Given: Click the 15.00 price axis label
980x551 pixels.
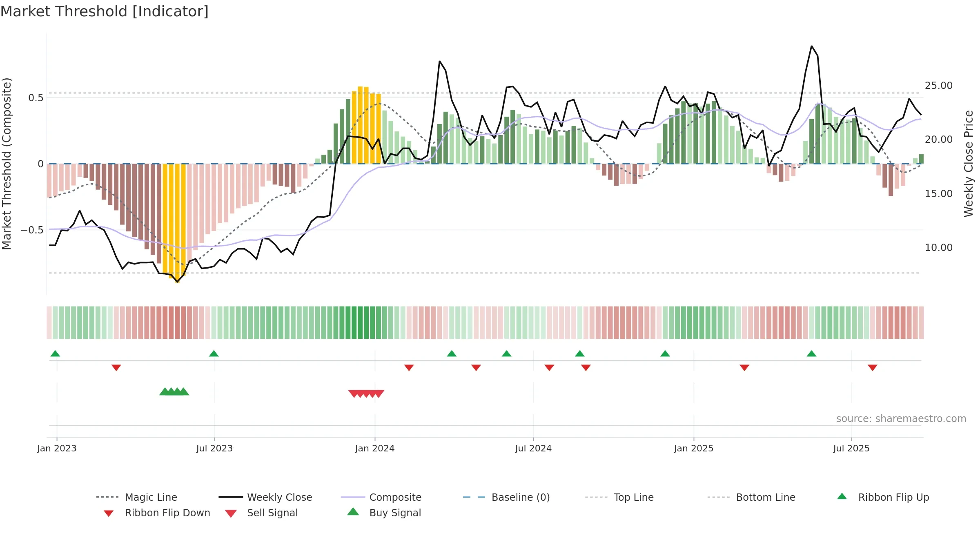Looking at the screenshot, I should 939,194.
